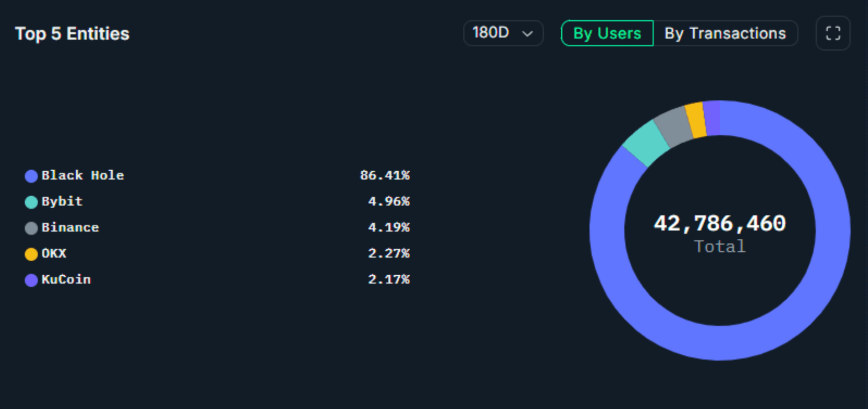Select the Bybit legend label
Viewport: 868px width, 409px height.
tap(62, 201)
